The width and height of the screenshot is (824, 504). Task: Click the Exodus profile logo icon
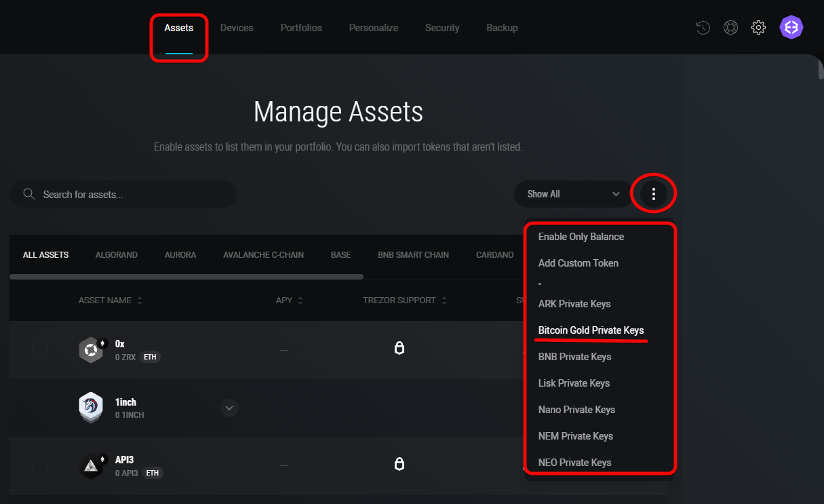(x=791, y=27)
